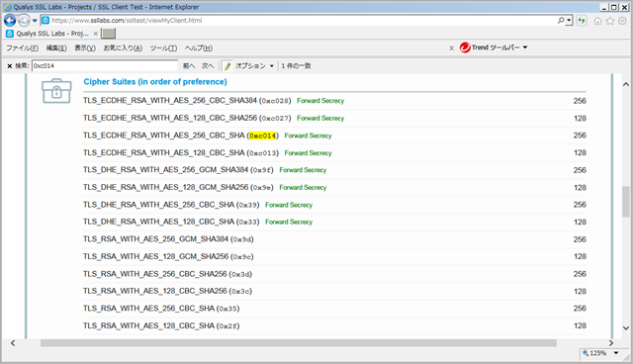Expand the オプション dropdown in find bar
The height and width of the screenshot is (364, 633).
(272, 66)
